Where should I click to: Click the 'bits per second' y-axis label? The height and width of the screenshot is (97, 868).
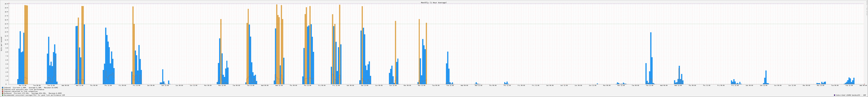1,44
